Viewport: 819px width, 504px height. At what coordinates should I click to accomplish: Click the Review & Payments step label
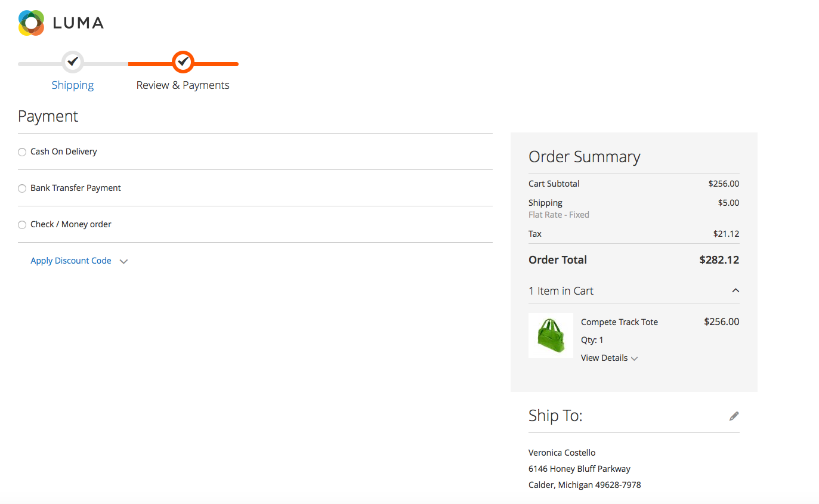pos(183,85)
